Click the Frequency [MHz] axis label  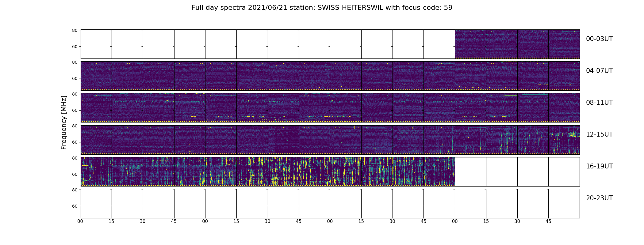click(64, 123)
